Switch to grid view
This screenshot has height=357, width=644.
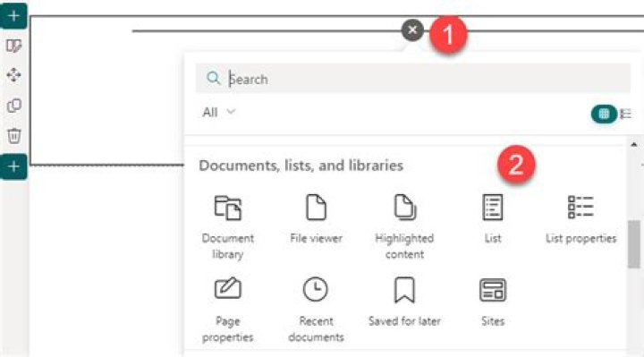tap(604, 114)
